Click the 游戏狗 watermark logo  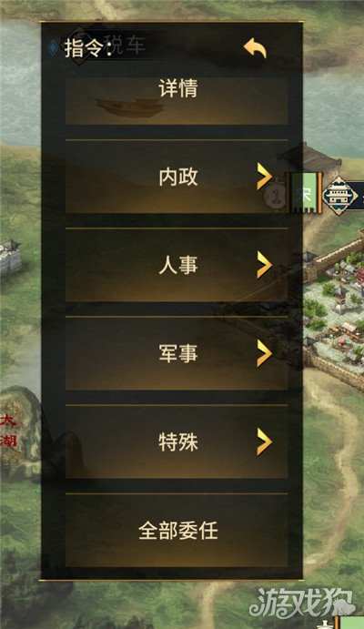pyautogui.click(x=301, y=603)
